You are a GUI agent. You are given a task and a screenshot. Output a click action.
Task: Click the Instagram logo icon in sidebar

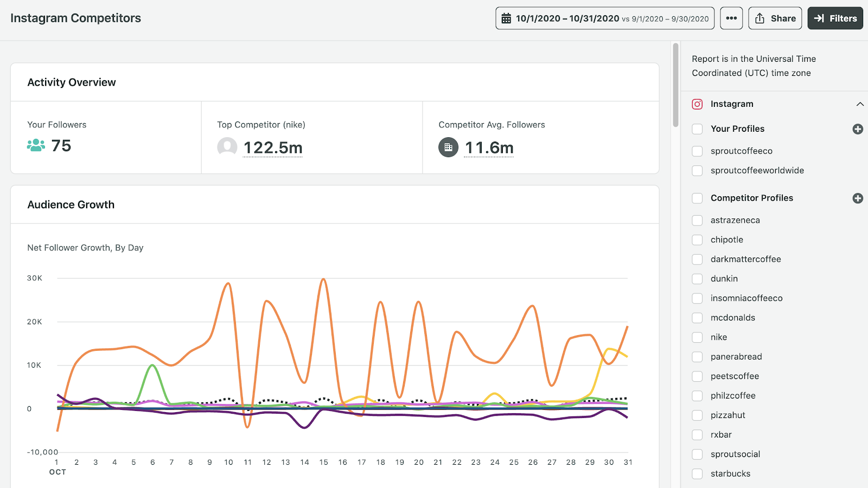(698, 104)
